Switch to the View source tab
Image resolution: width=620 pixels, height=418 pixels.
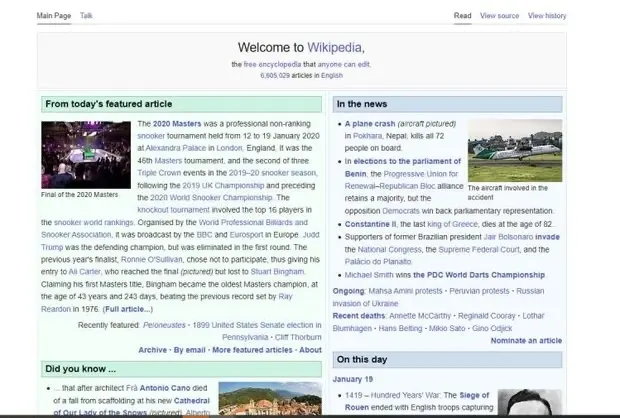click(x=499, y=16)
